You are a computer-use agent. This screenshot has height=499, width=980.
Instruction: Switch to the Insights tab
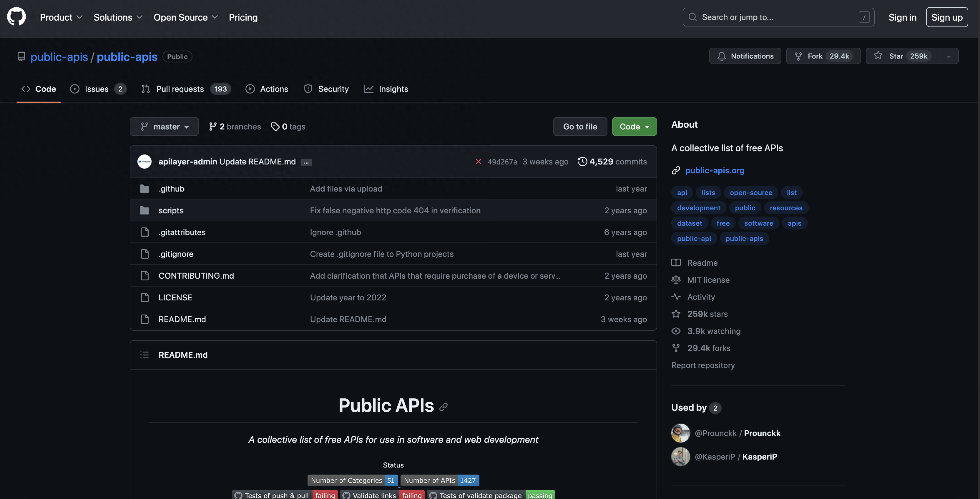pyautogui.click(x=386, y=89)
